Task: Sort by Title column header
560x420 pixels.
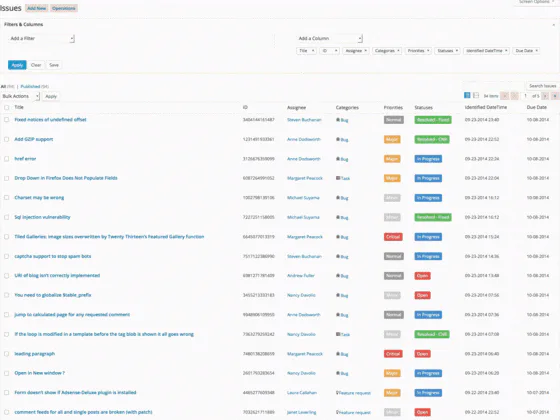Action: (x=19, y=107)
